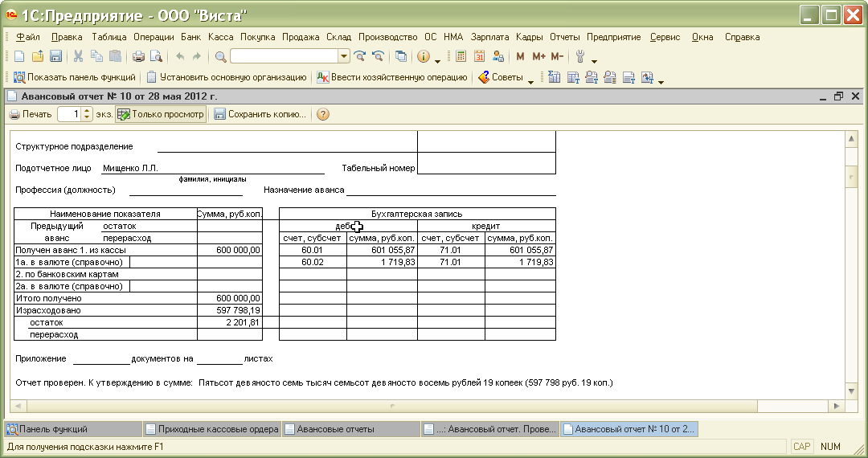Expand the search field dropdown arrow

[x=344, y=56]
